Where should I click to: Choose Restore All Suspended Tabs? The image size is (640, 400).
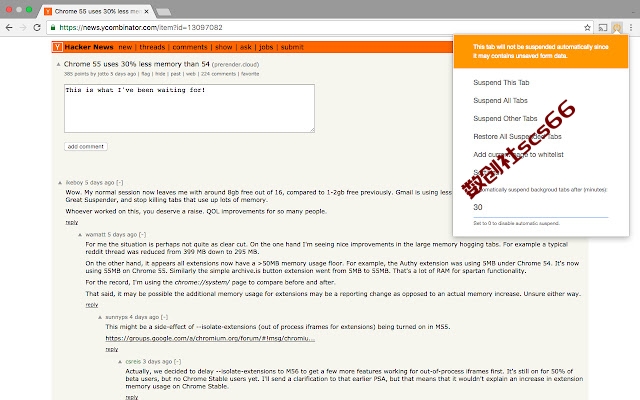pyautogui.click(x=518, y=136)
